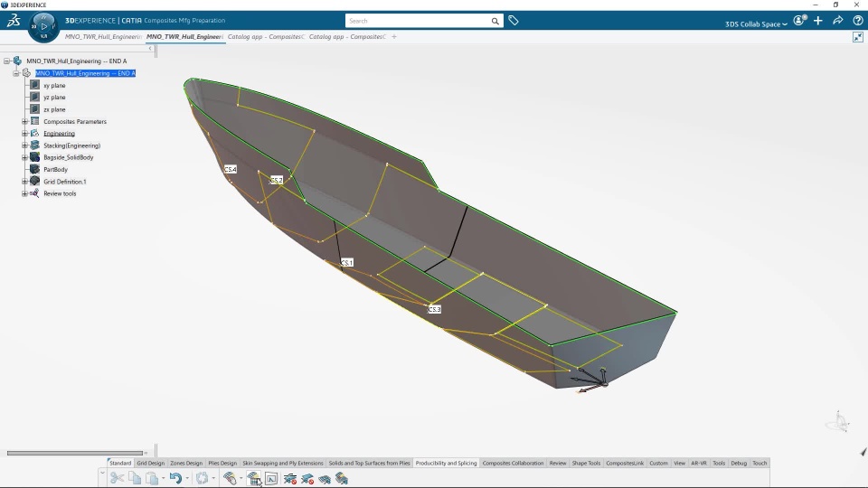Click the second plies icon with red stop mark
The height and width of the screenshot is (488, 868).
[307, 479]
